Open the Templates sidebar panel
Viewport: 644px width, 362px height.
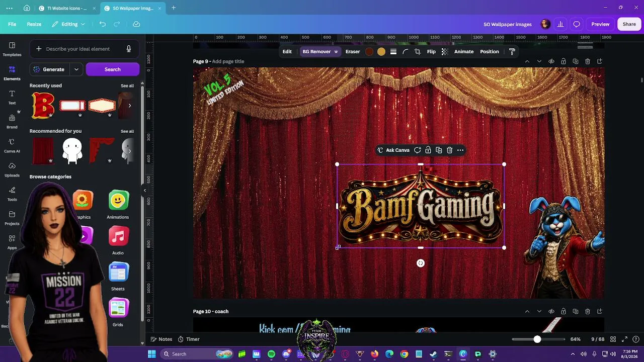[12, 49]
